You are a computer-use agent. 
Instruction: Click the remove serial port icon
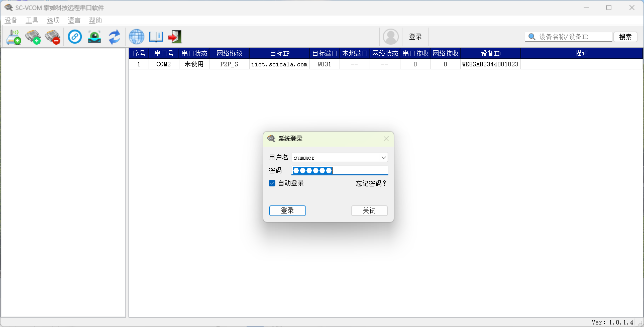52,37
